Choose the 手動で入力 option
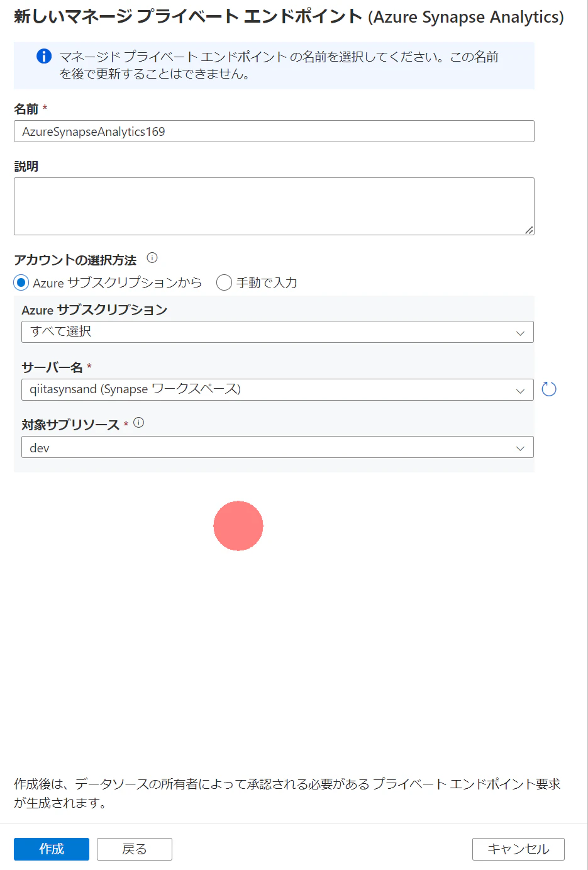This screenshot has height=870, width=588. coord(224,283)
